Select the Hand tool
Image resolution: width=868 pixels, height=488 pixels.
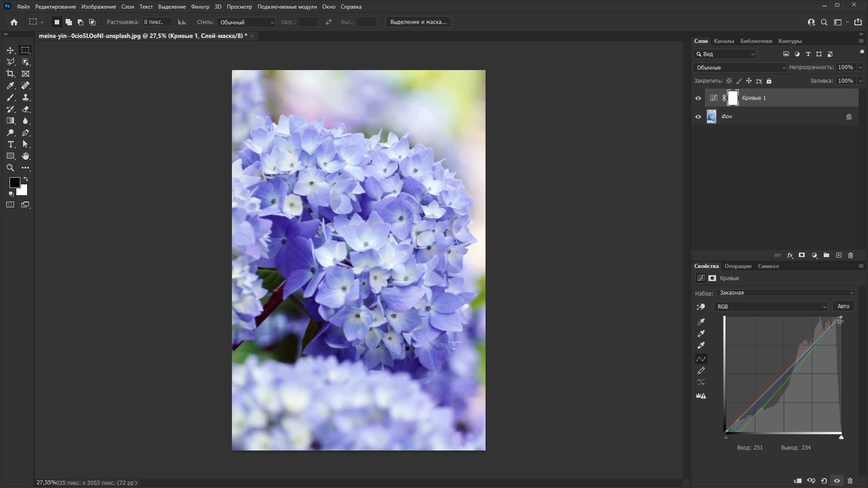(x=26, y=156)
